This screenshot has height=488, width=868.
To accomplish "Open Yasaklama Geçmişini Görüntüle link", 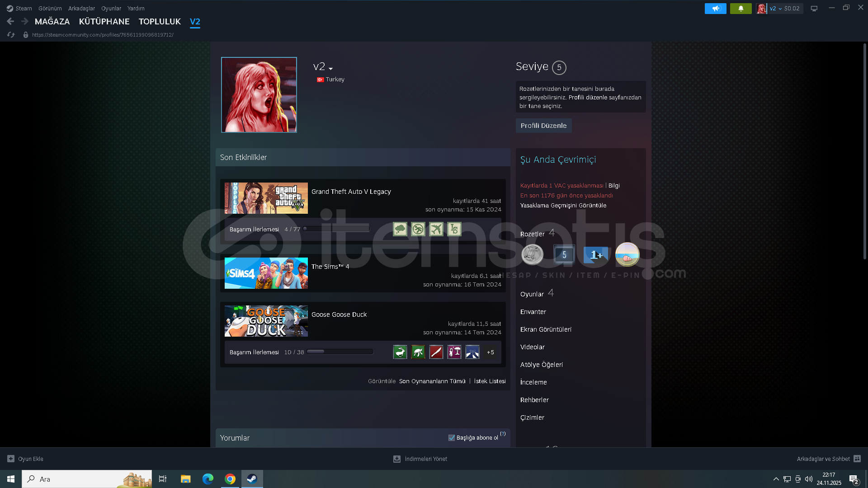I will pos(563,206).
